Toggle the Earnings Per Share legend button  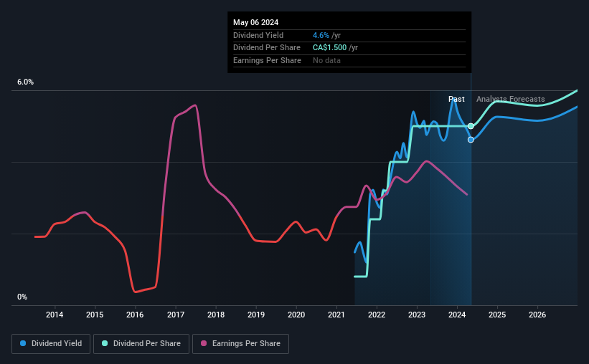(240, 344)
